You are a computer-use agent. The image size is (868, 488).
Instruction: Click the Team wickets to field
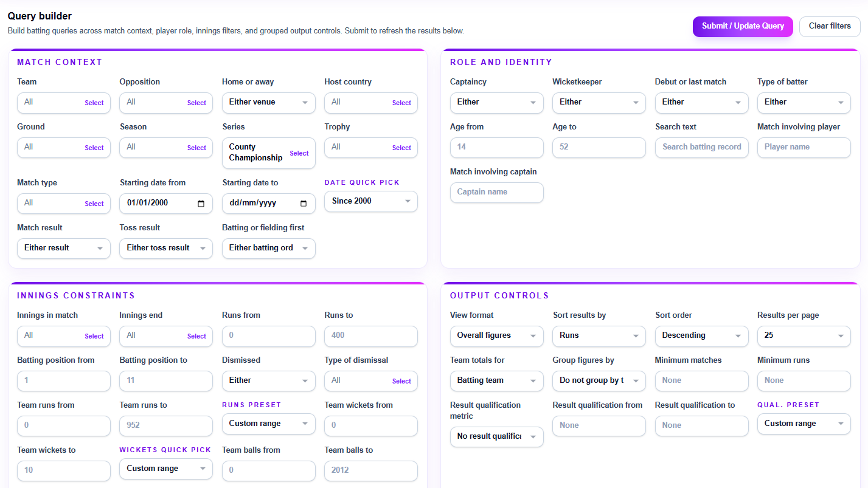click(64, 471)
